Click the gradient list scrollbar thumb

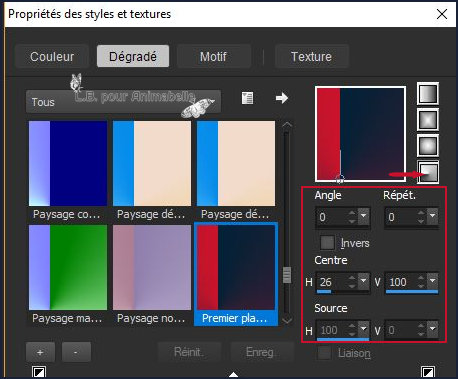287,275
